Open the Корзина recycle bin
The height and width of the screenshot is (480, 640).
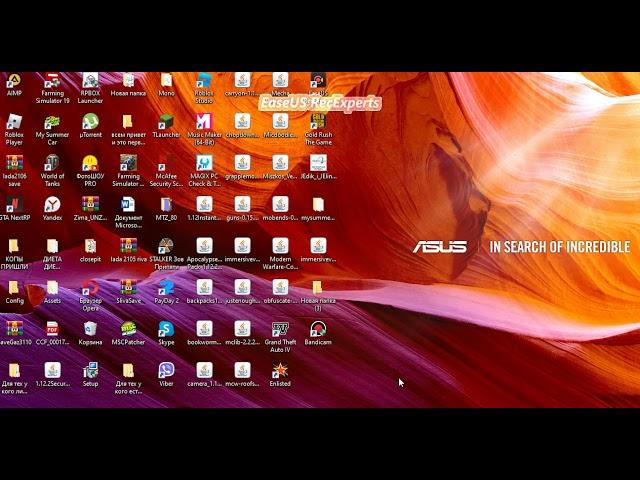[90, 333]
